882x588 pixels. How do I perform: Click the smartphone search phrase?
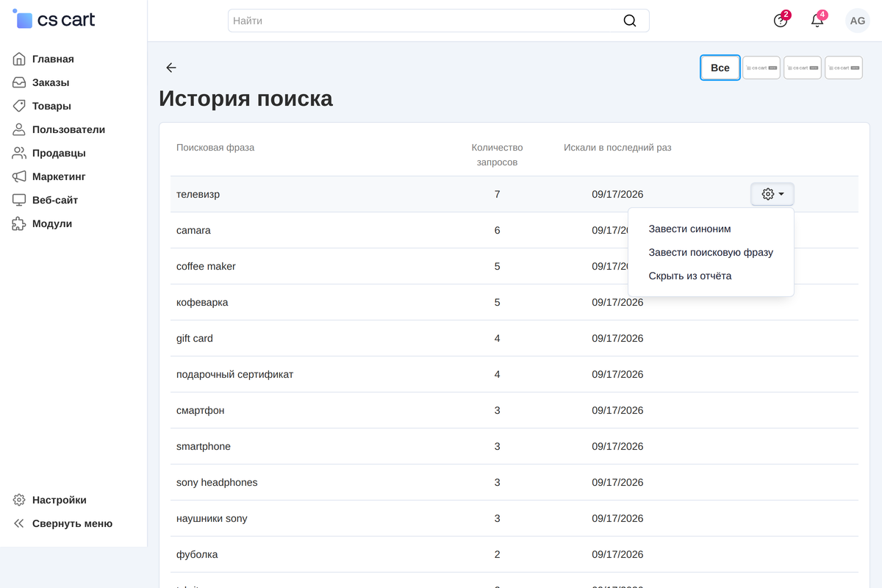pyautogui.click(x=204, y=446)
